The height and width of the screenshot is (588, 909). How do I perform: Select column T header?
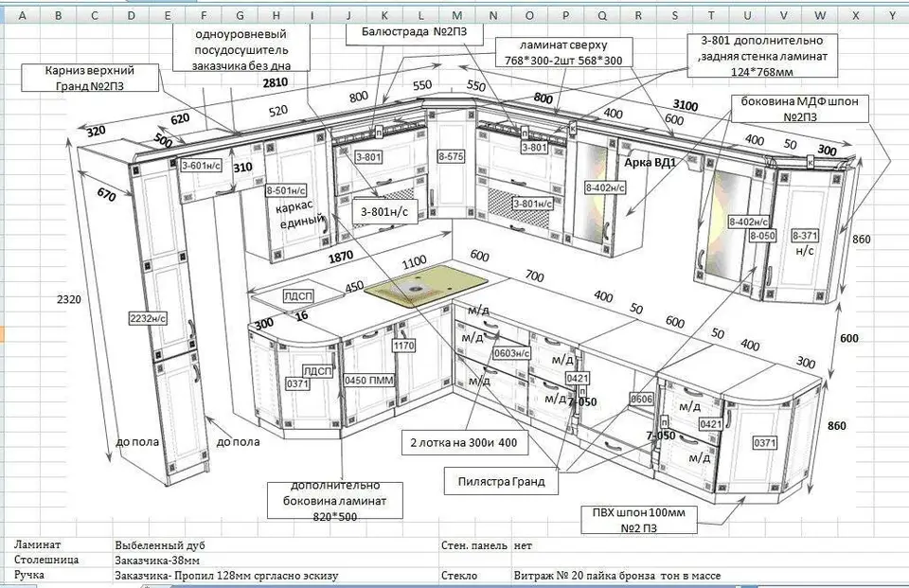710,16
